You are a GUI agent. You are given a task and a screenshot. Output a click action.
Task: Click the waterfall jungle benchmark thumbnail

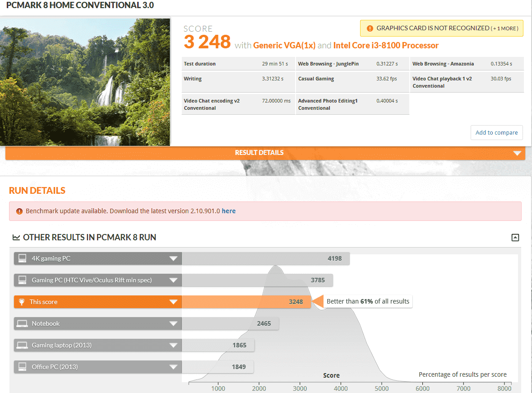85,82
